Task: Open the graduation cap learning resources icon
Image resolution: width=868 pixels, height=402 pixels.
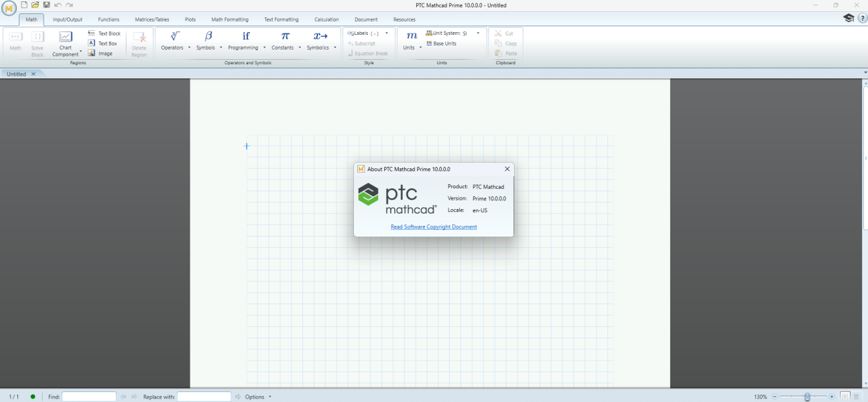Action: coord(849,19)
